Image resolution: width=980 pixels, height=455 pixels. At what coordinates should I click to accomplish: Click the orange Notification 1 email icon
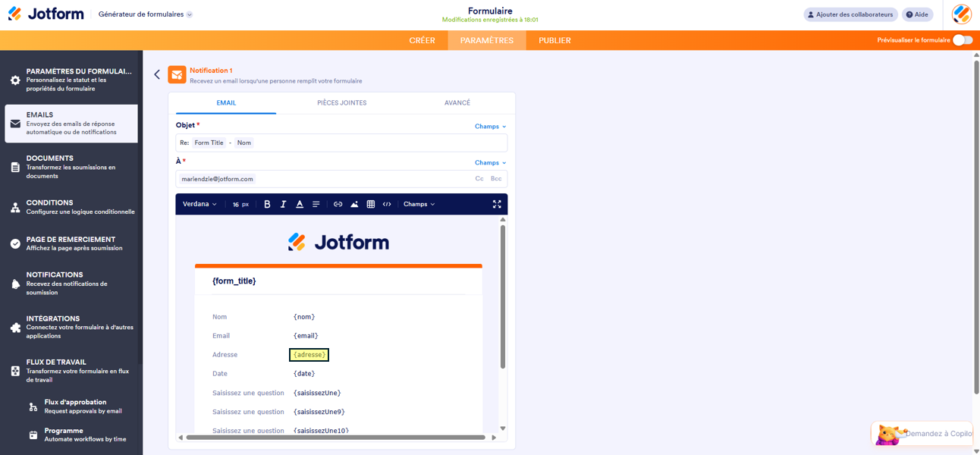coord(177,74)
